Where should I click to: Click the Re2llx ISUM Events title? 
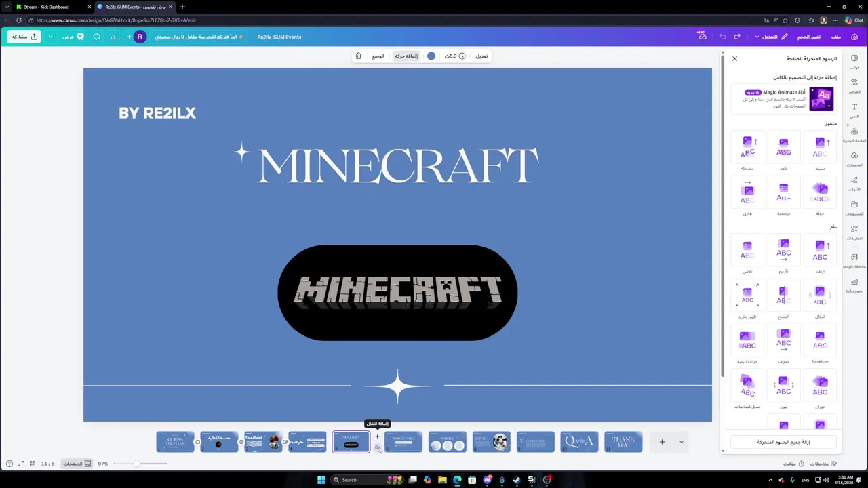tap(279, 37)
